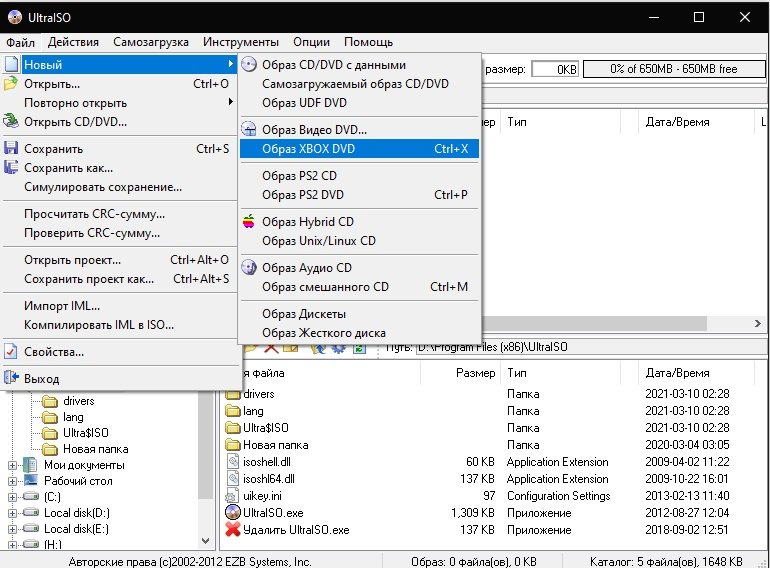Create new Образ CD/DVD с данными

pos(359,65)
